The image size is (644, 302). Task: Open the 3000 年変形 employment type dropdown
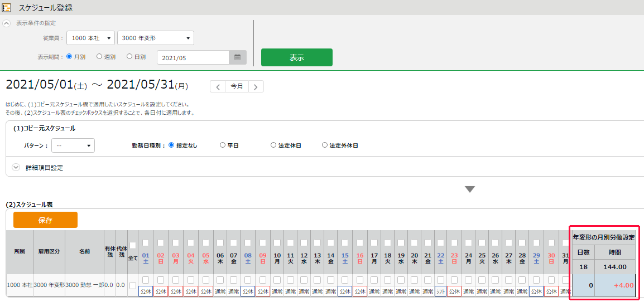pyautogui.click(x=156, y=38)
